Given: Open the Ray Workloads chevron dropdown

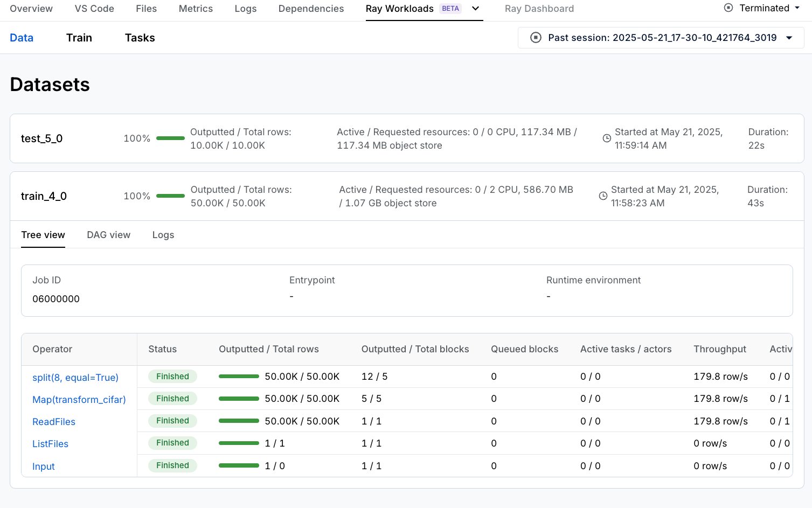Looking at the screenshot, I should click(x=475, y=9).
